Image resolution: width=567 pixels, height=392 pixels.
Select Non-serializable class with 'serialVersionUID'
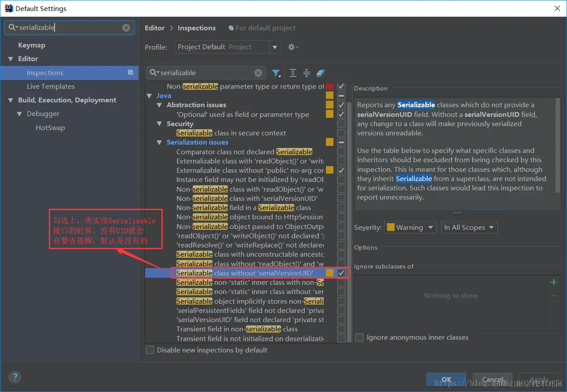[247, 198]
